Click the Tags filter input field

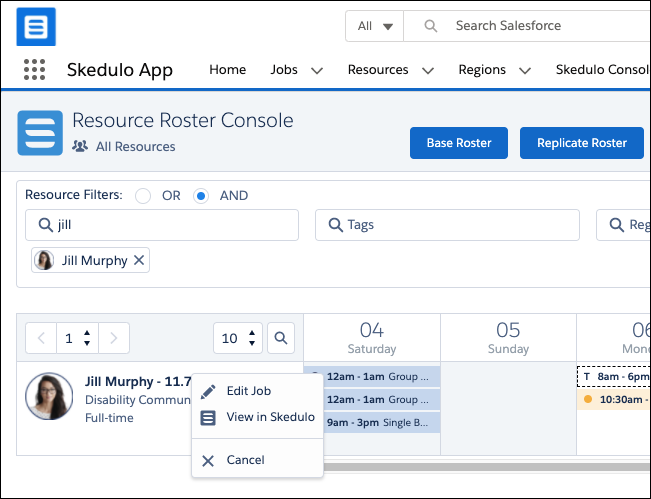click(x=447, y=225)
